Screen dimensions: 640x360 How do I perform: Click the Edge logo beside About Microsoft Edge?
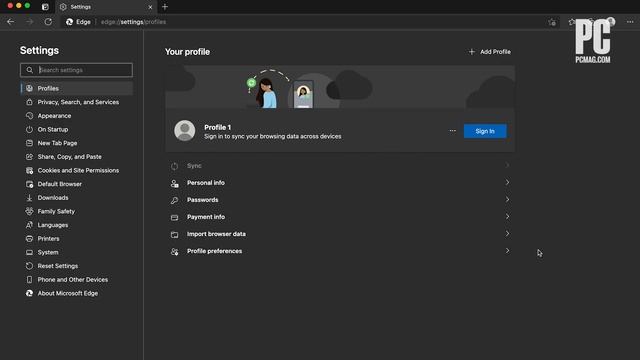pos(29,293)
